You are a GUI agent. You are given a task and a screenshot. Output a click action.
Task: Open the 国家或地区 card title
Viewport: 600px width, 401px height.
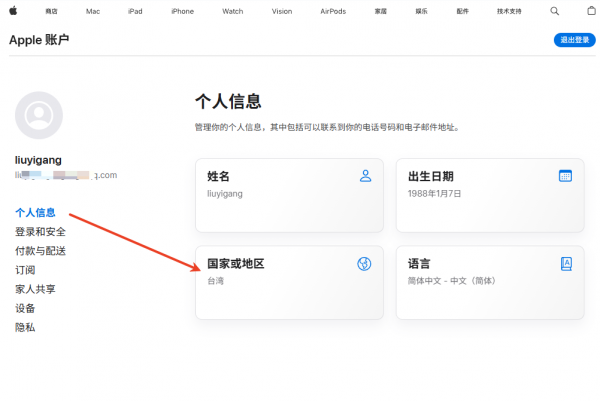click(x=236, y=264)
